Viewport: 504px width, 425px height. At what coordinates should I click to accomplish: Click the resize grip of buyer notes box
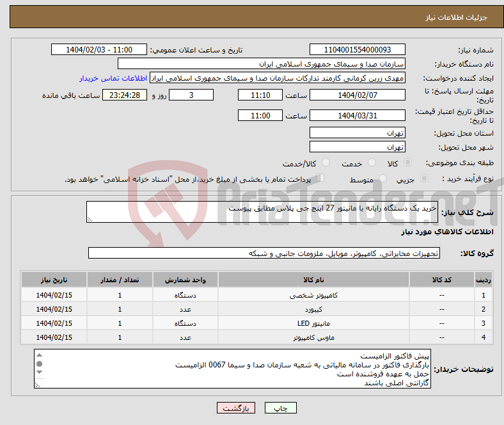(x=38, y=385)
